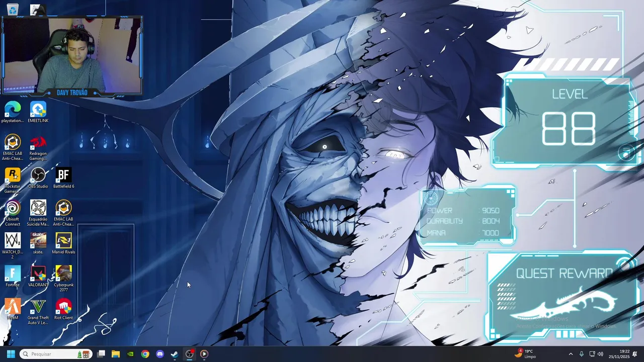The image size is (644, 362).
Task: Open Steam from the taskbar
Action: [x=175, y=354]
